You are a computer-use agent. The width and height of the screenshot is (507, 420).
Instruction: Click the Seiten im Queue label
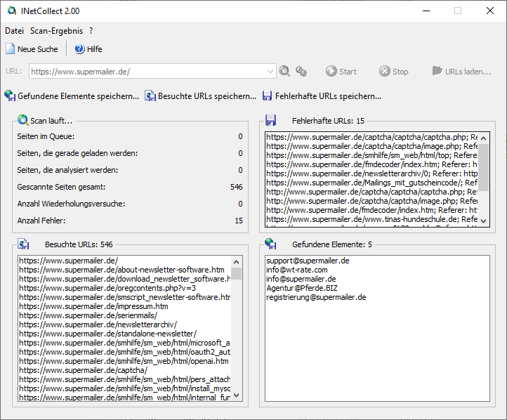pyautogui.click(x=46, y=136)
